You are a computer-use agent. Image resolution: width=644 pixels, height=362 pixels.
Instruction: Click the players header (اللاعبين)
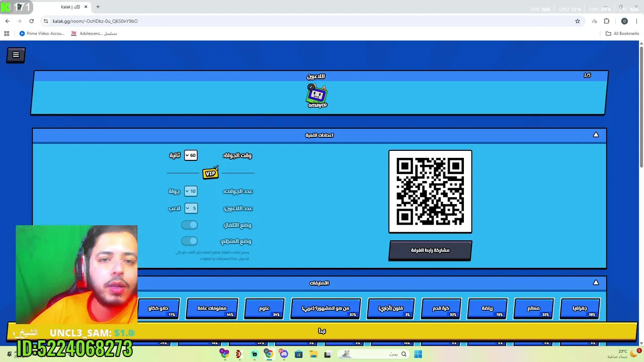coord(316,76)
